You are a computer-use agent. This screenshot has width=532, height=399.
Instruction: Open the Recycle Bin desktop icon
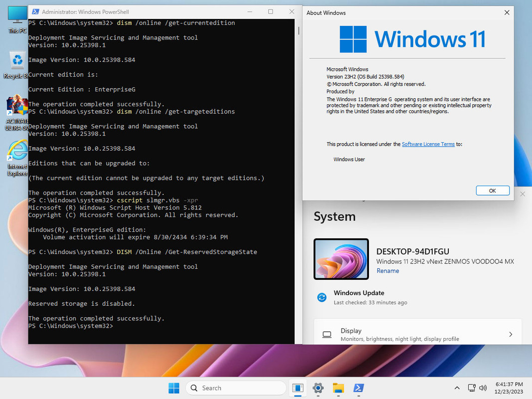click(17, 65)
